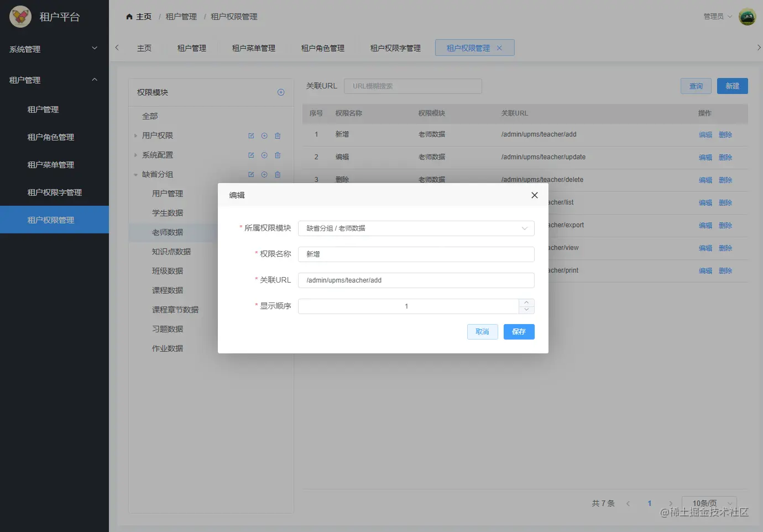
Task: Add a child under 用户权限 module
Action: (264, 135)
